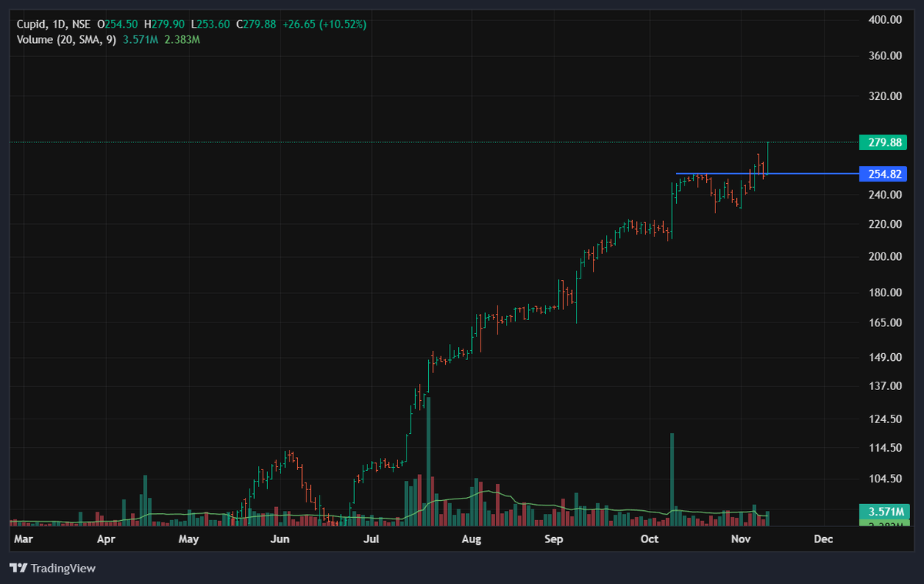This screenshot has width=924, height=584.
Task: Click the 124.50 price axis label
Action: point(885,419)
